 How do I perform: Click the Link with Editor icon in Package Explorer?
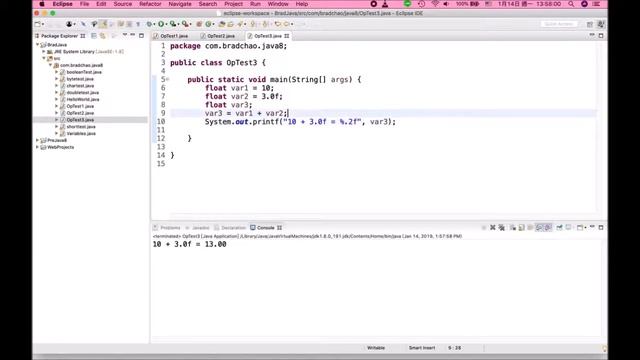click(102, 36)
